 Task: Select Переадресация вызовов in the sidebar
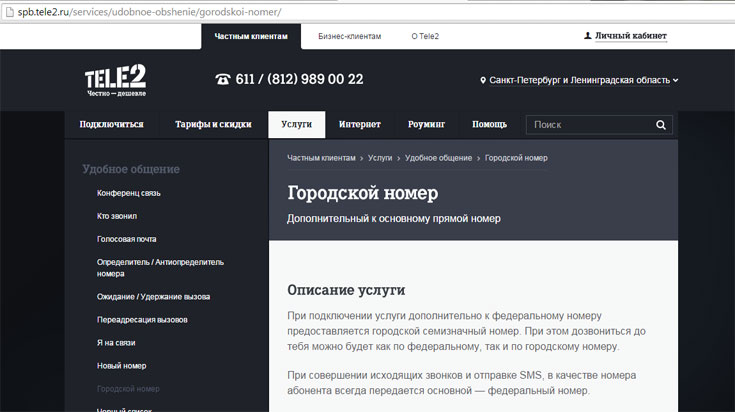(x=142, y=320)
